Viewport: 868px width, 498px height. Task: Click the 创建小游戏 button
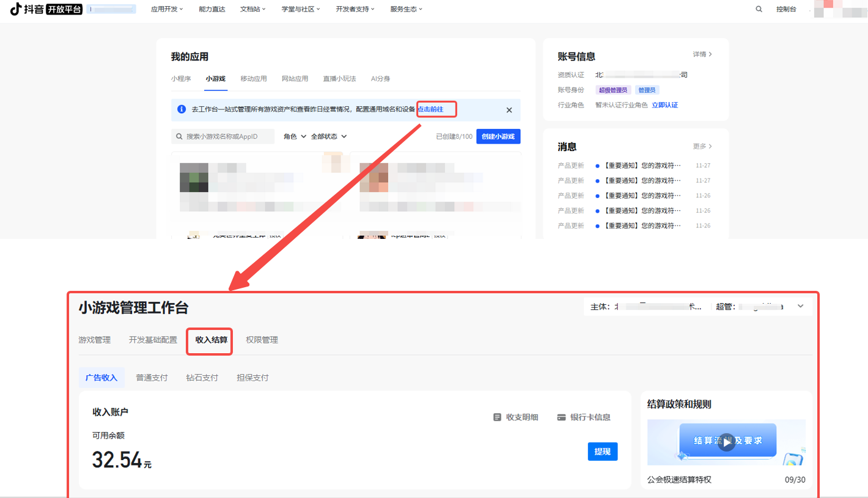[498, 136]
